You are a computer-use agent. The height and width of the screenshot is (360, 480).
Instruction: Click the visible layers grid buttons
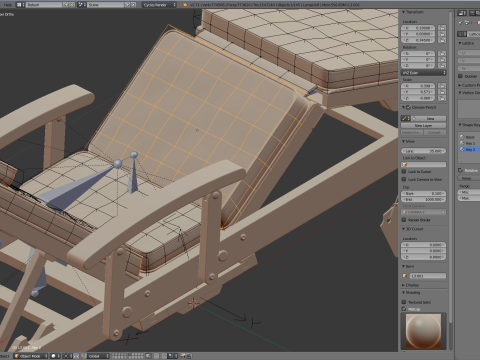(x=129, y=356)
